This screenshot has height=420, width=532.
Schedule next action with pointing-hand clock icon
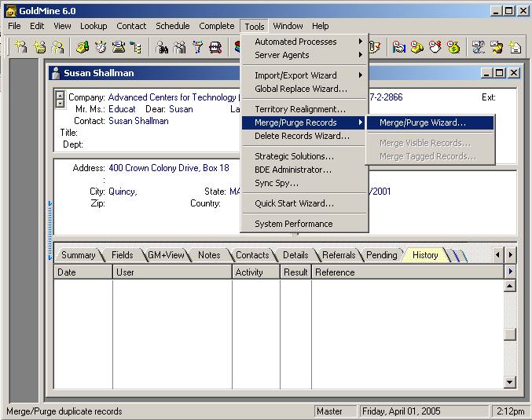tap(435, 47)
